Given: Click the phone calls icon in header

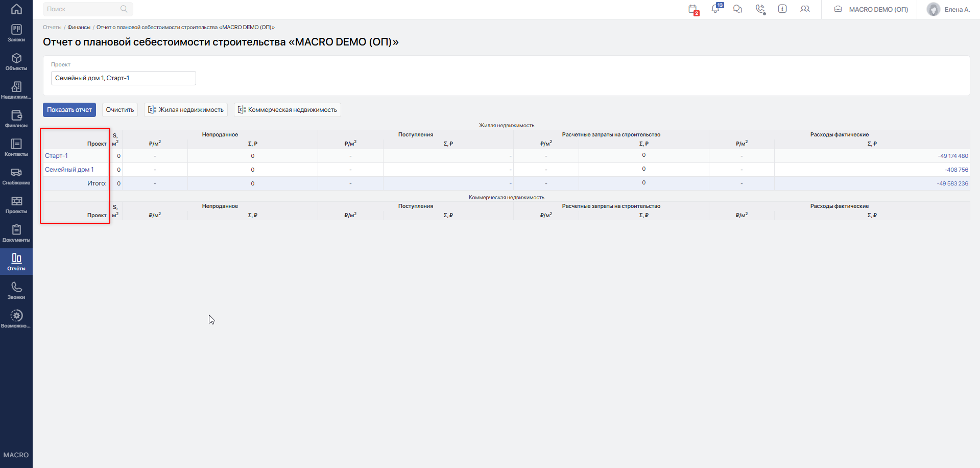Looking at the screenshot, I should point(760,9).
